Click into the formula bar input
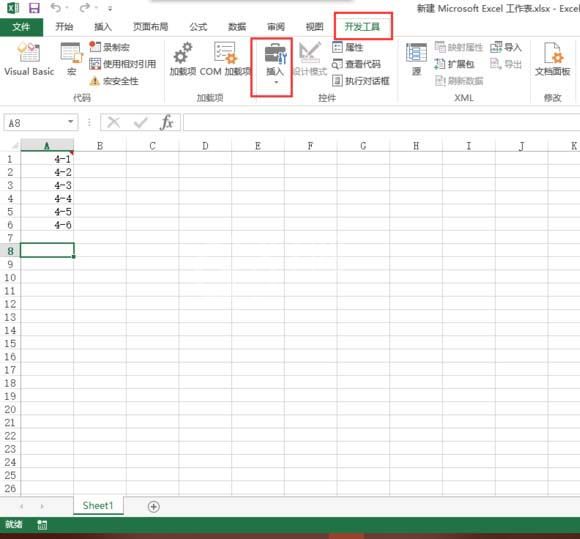The image size is (580, 539). (381, 122)
